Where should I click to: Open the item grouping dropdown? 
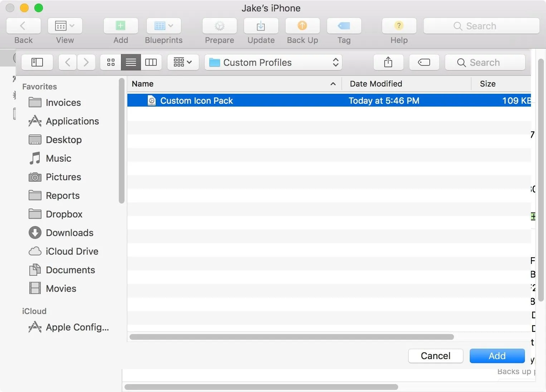click(183, 62)
